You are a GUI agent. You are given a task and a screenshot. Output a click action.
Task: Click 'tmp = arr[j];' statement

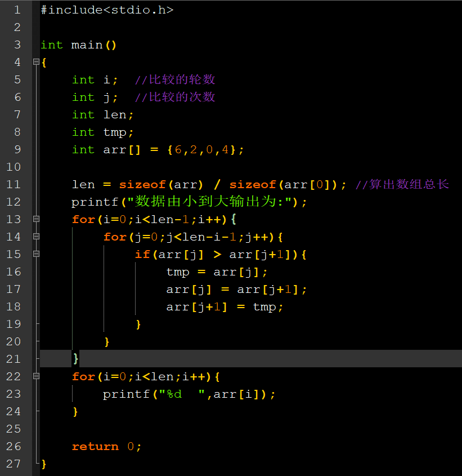pyautogui.click(x=217, y=272)
